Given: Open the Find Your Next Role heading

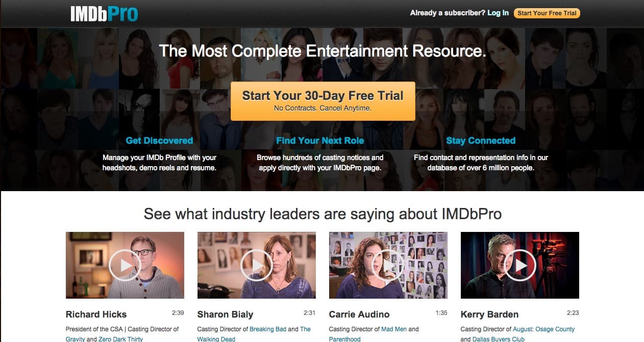Looking at the screenshot, I should (320, 141).
